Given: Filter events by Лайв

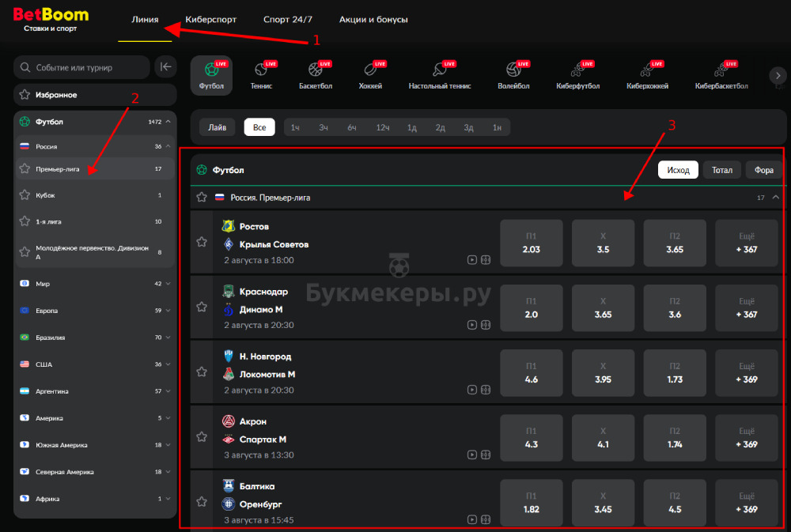Looking at the screenshot, I should point(218,127).
